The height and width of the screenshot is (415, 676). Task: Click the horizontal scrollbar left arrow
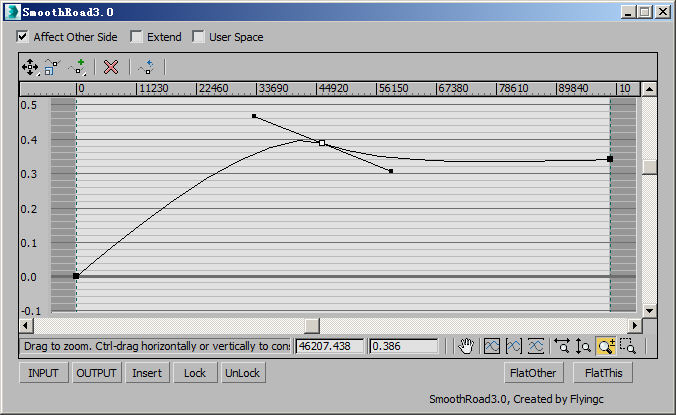pyautogui.click(x=26, y=325)
